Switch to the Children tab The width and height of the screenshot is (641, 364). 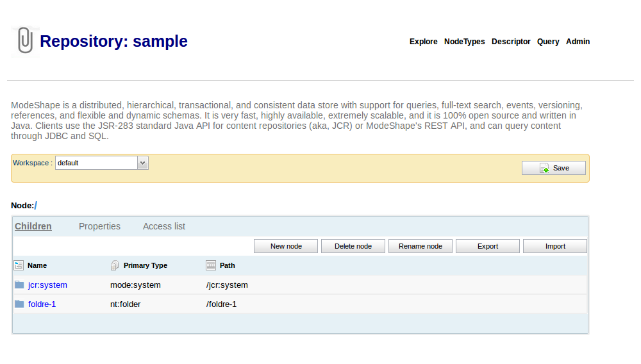point(33,226)
